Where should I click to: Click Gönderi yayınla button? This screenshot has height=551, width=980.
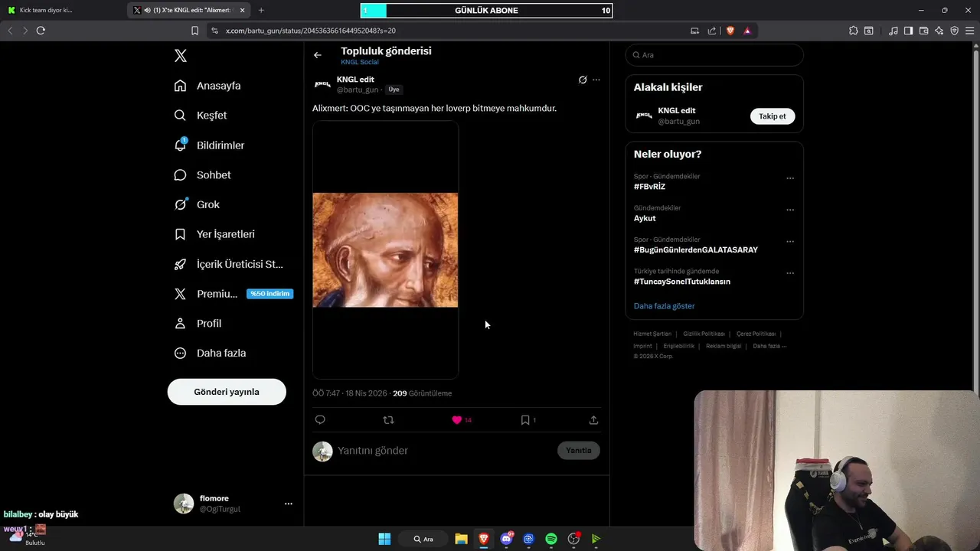[x=227, y=392]
